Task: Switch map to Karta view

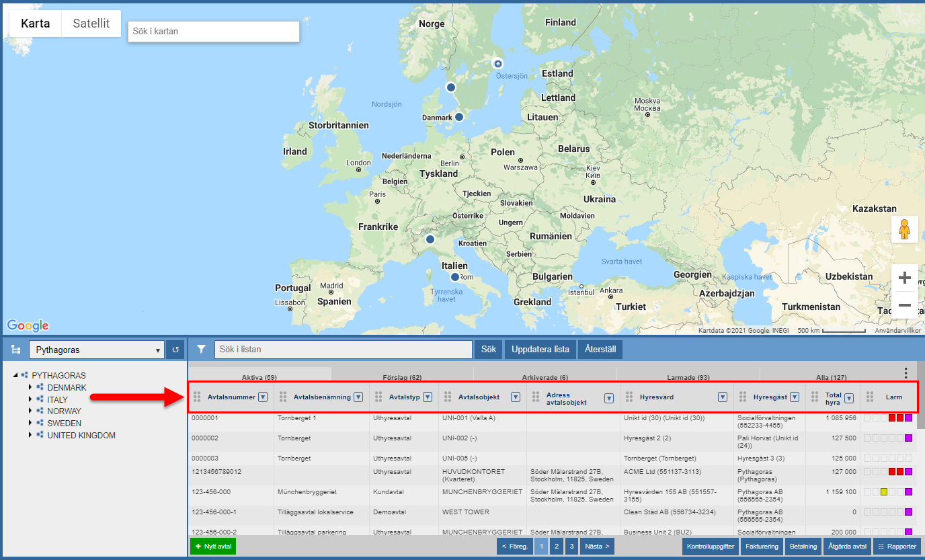Action: tap(35, 24)
